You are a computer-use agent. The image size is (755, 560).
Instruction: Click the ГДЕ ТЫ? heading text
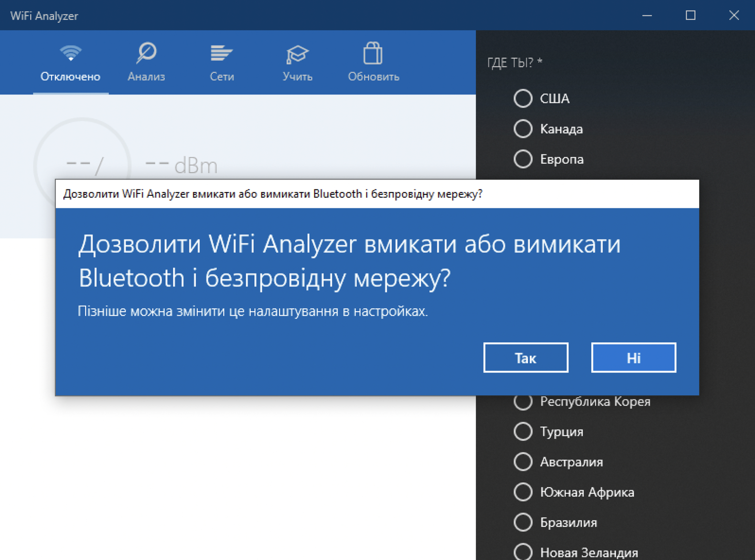515,62
